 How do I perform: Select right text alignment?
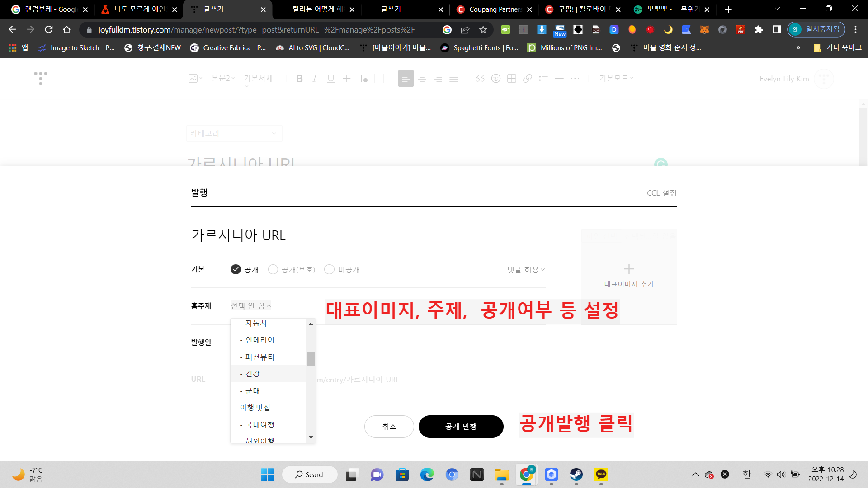(x=438, y=79)
